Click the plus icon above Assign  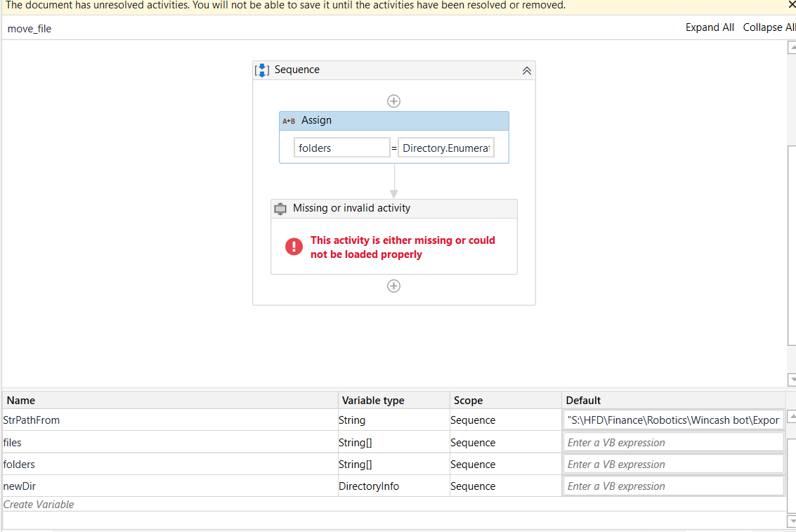click(x=394, y=101)
